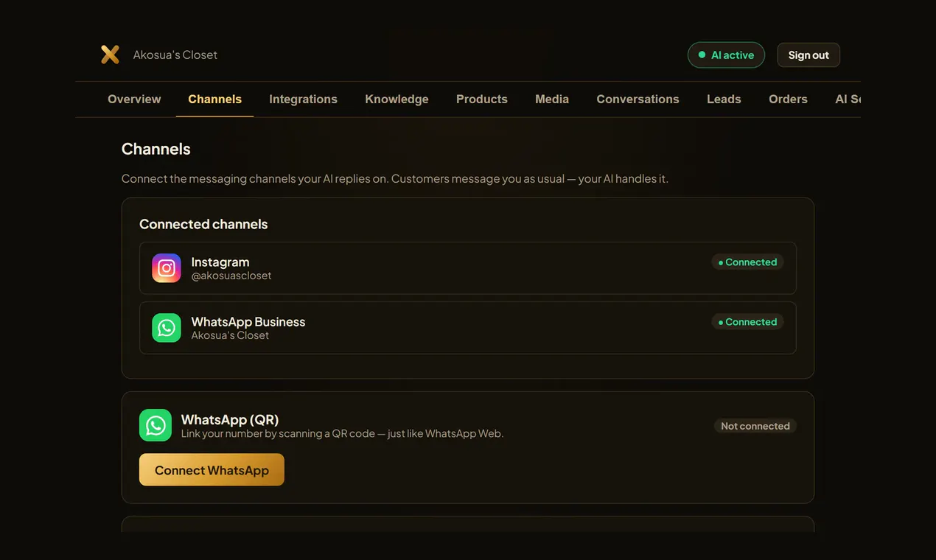Select the Channels tab

(x=214, y=99)
